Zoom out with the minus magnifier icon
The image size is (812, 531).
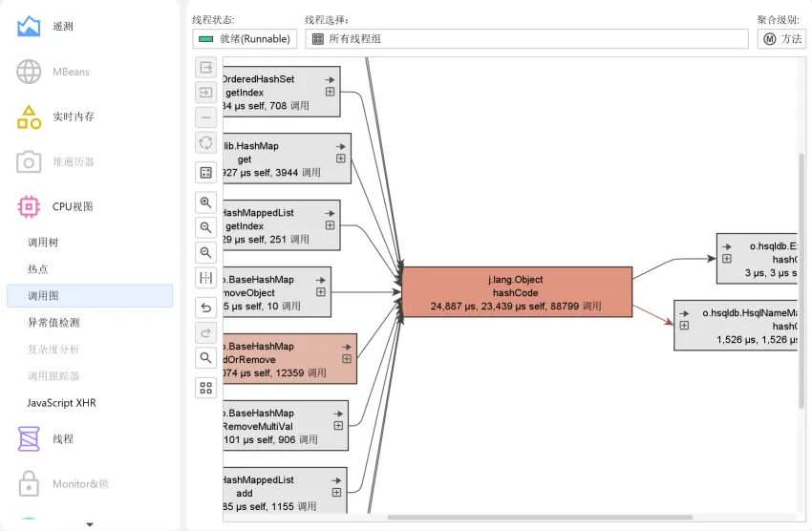pyautogui.click(x=205, y=227)
